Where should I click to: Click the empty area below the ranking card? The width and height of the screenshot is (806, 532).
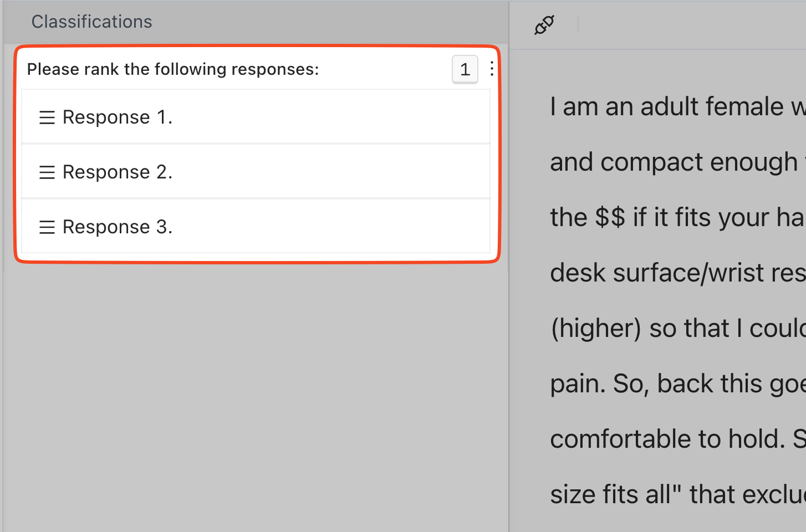coord(255,388)
